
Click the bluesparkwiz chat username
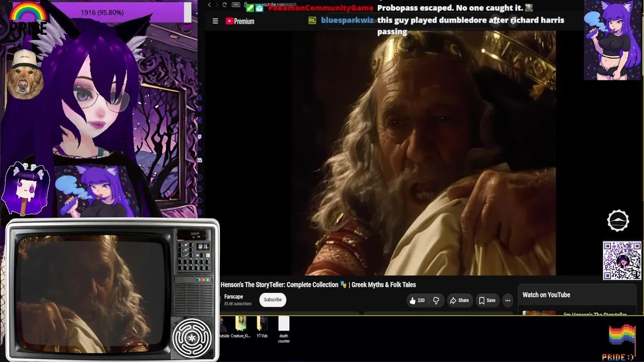point(347,20)
